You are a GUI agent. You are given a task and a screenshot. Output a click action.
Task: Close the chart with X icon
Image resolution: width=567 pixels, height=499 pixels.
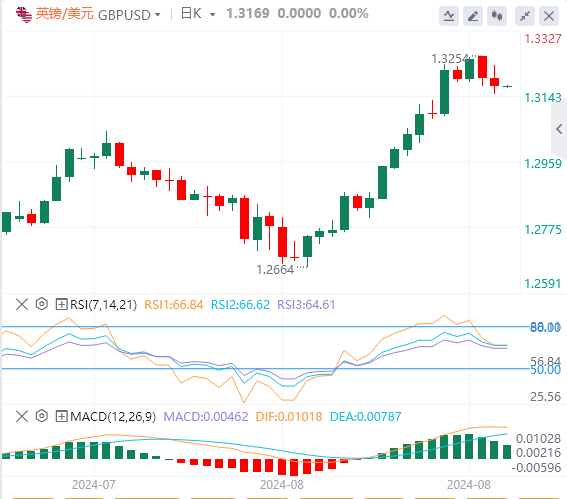tap(549, 16)
